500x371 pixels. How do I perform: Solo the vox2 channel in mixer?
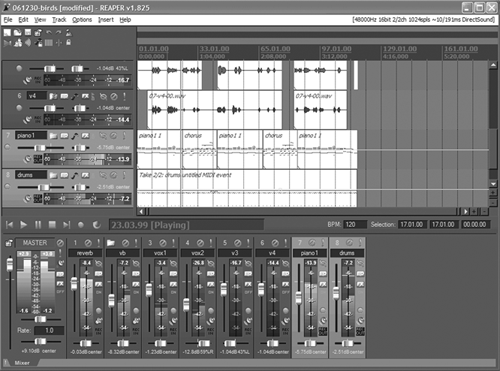211,243
